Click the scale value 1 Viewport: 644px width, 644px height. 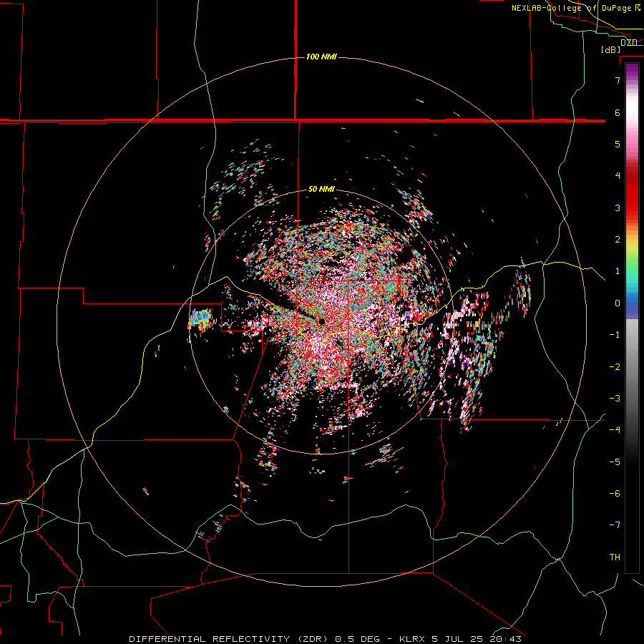pos(618,271)
